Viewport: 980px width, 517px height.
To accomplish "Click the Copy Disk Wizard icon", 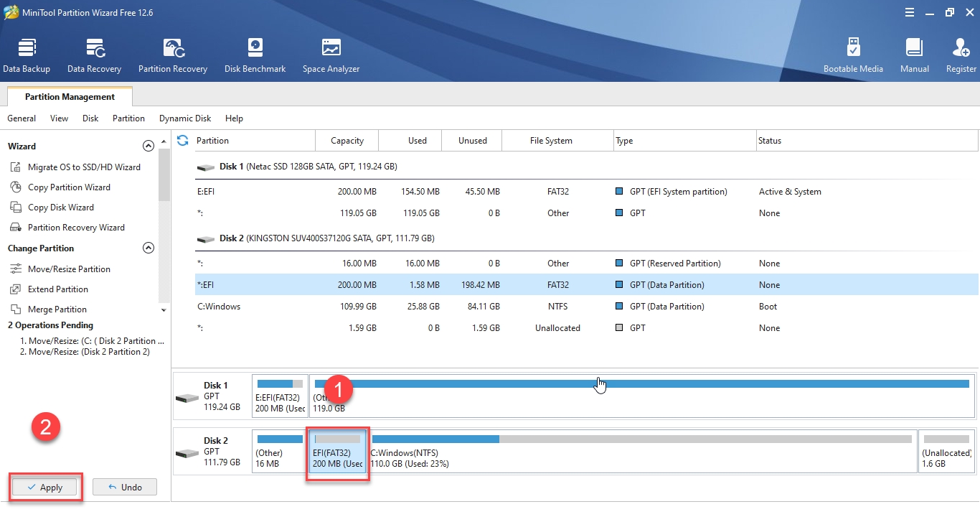I will [16, 208].
